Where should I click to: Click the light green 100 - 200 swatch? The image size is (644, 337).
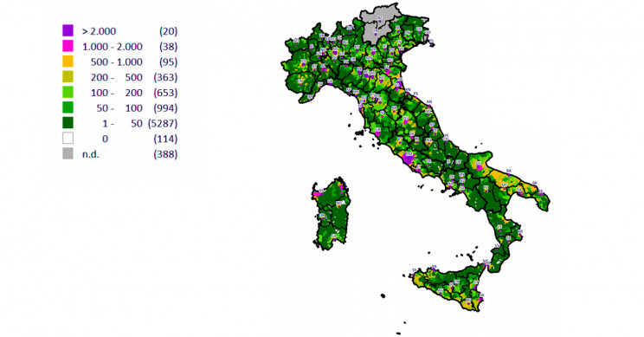coord(68,92)
